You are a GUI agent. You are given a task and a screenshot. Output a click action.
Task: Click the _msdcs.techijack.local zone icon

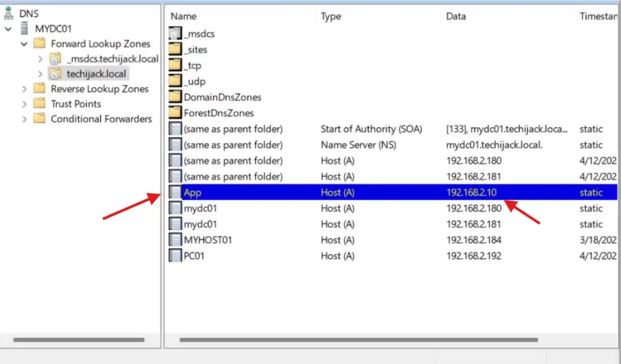[56, 59]
